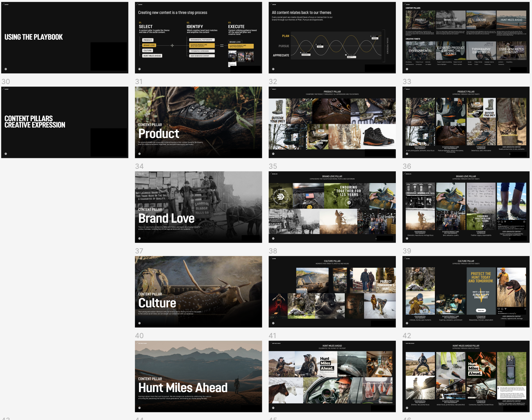Screen dimensions: 532x420
Task: Click the slide number label '42'
Action: [x=407, y=336]
